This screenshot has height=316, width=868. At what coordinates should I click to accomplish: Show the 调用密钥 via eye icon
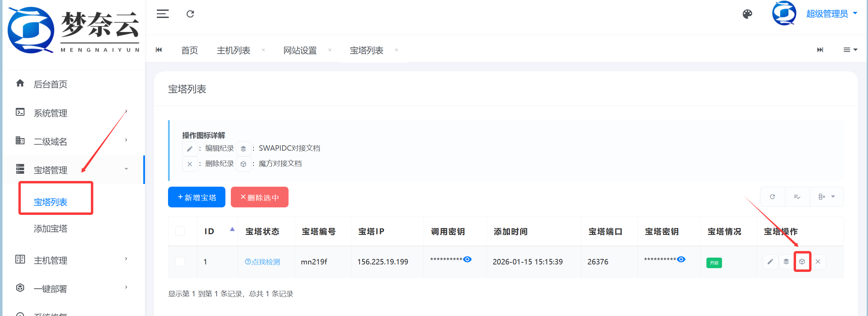pyautogui.click(x=467, y=260)
